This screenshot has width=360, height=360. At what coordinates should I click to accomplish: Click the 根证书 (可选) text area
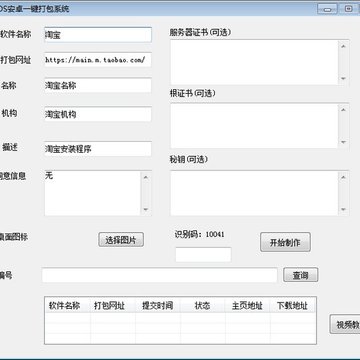pyautogui.click(x=260, y=126)
